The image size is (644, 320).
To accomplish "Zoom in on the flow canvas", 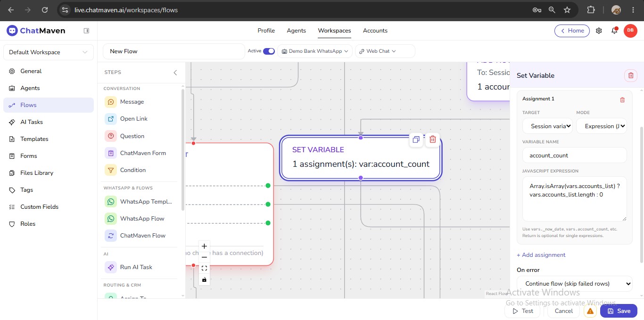I will [204, 246].
